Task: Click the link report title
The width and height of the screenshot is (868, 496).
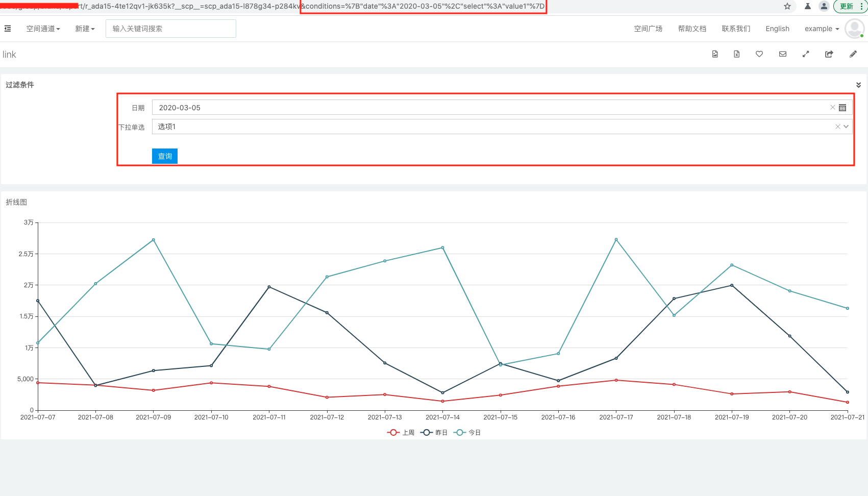Action: [x=9, y=55]
